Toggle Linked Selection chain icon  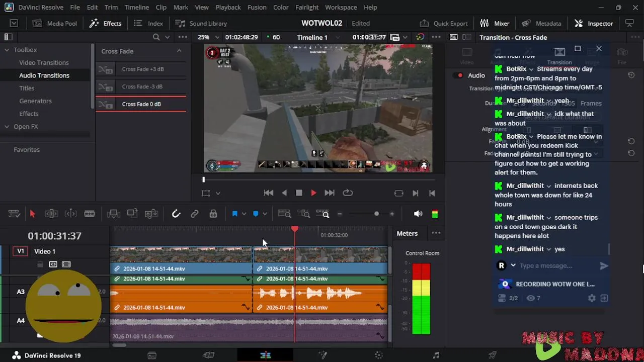[195, 214]
